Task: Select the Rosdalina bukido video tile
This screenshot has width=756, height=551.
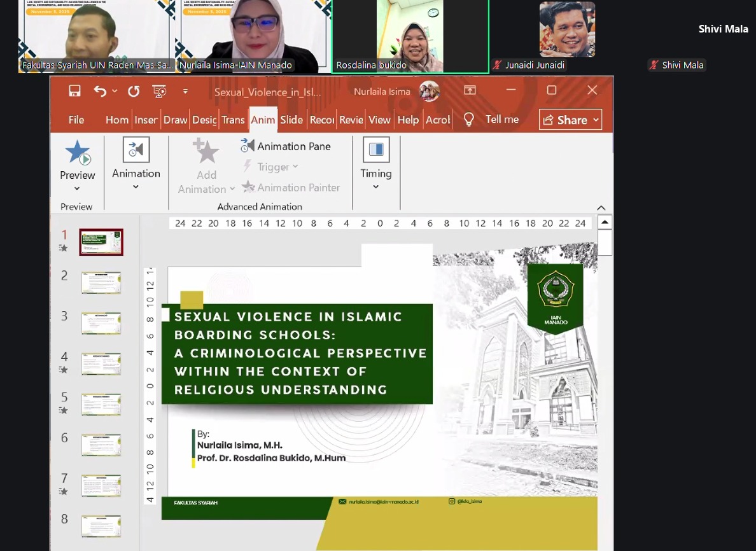Action: [x=410, y=36]
